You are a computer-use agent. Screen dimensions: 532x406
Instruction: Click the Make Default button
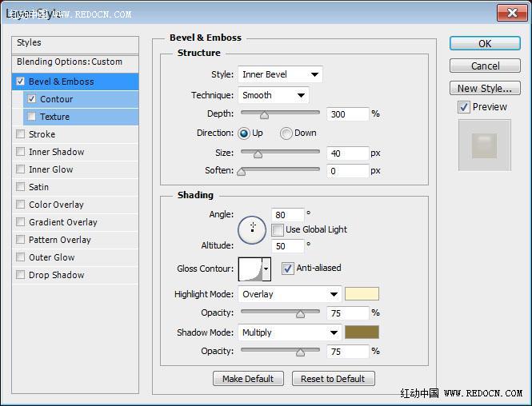pyautogui.click(x=248, y=379)
